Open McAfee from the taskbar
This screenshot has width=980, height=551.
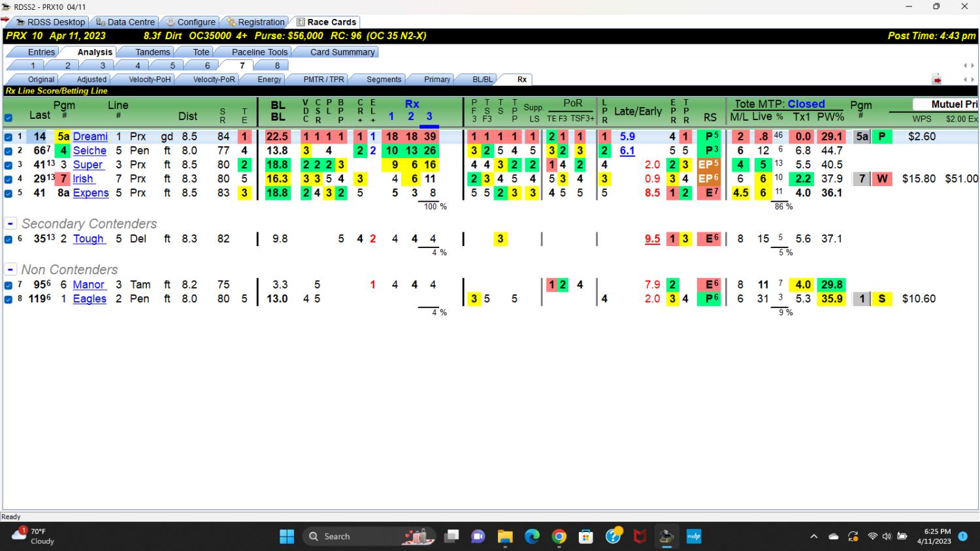[640, 537]
